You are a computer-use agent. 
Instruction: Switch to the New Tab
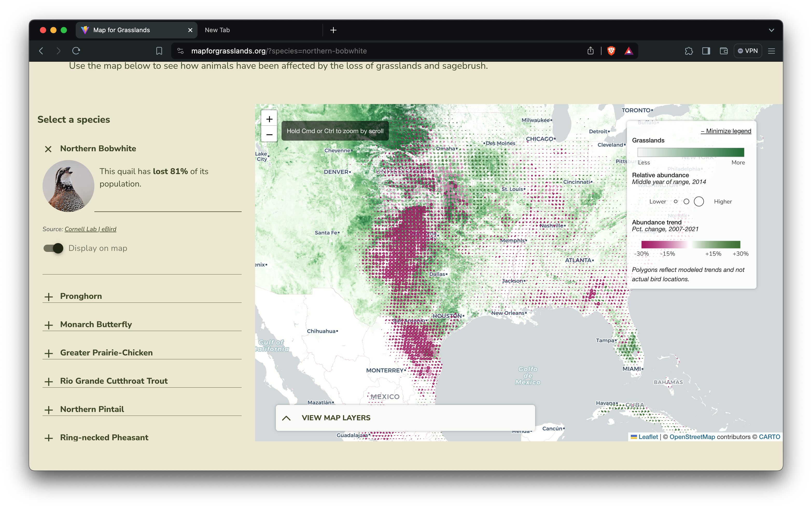pos(217,30)
